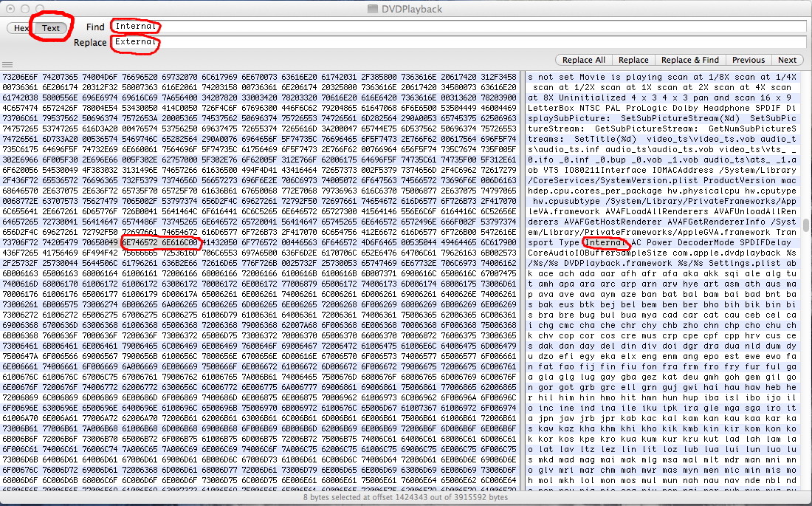Click hex cell 73206E6F in first row
This screenshot has width=812, height=506.
coord(20,77)
